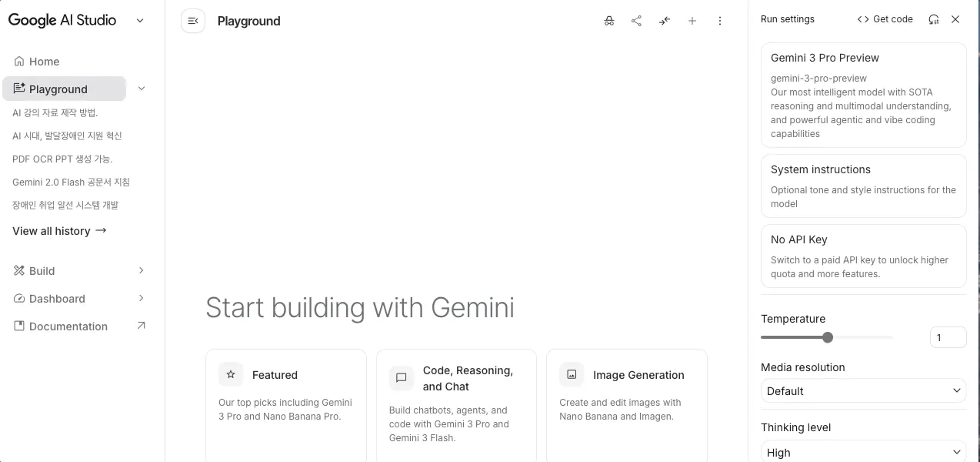
Task: Open history item 'PDF OCR PPT 생성 가능.'
Action: (x=62, y=159)
